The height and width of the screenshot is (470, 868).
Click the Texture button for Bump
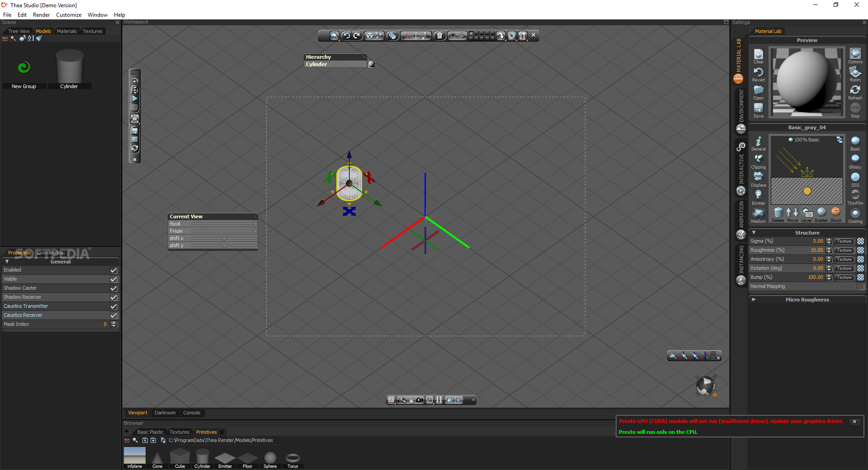click(844, 277)
